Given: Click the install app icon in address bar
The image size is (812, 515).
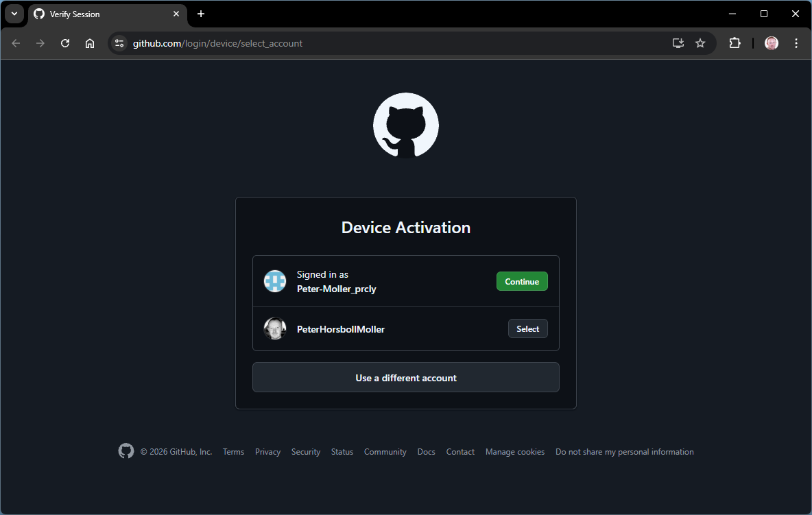Looking at the screenshot, I should (678, 43).
